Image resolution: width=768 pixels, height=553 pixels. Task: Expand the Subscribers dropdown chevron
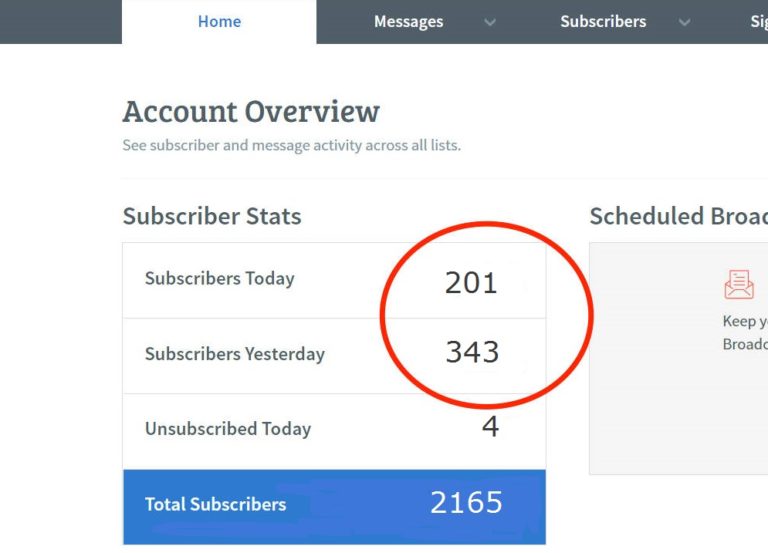(x=684, y=22)
